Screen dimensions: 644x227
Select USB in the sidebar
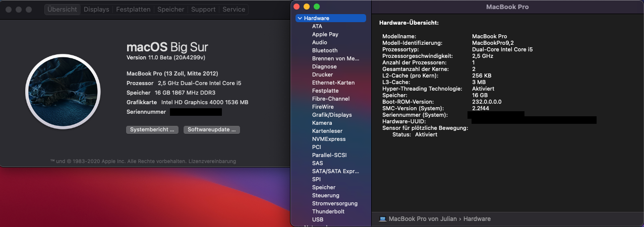(318, 219)
